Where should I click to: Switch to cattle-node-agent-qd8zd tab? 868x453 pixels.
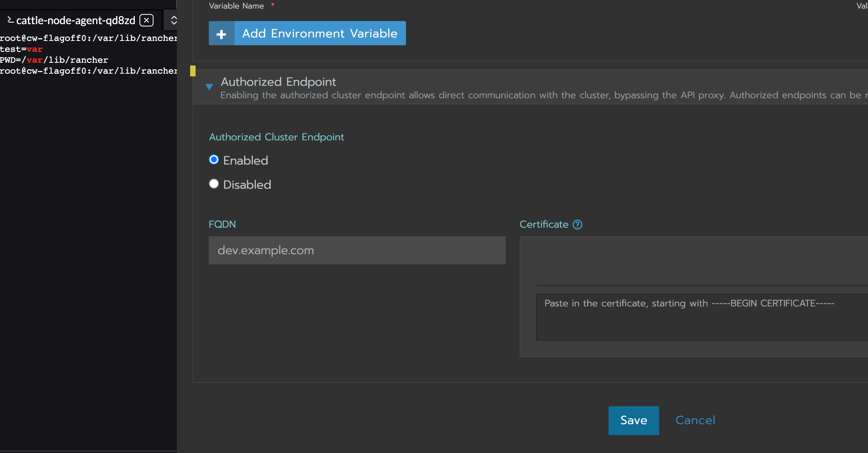pyautogui.click(x=76, y=20)
